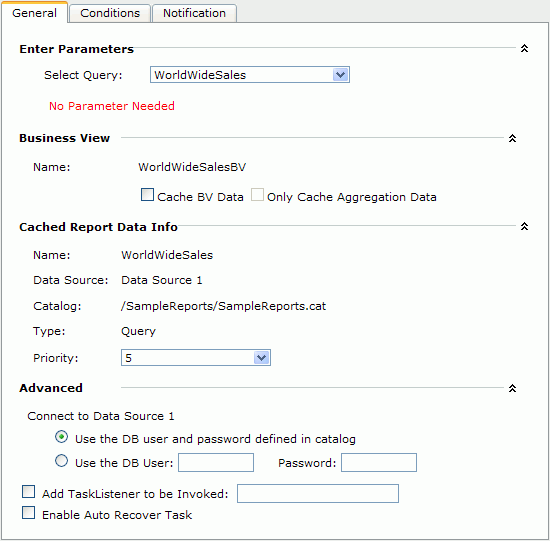This screenshot has height=541, width=550.
Task: Enable the Cache BV Data checkbox
Action: pos(147,195)
